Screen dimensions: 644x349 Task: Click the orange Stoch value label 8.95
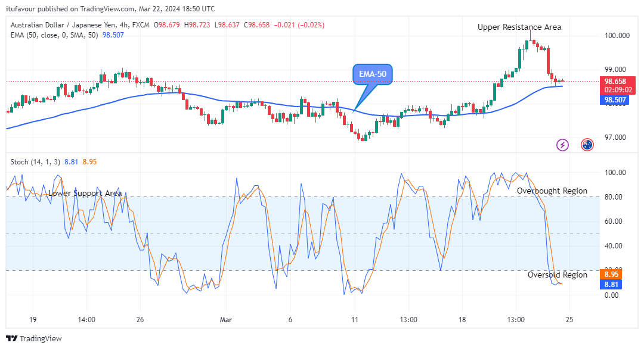pos(611,274)
